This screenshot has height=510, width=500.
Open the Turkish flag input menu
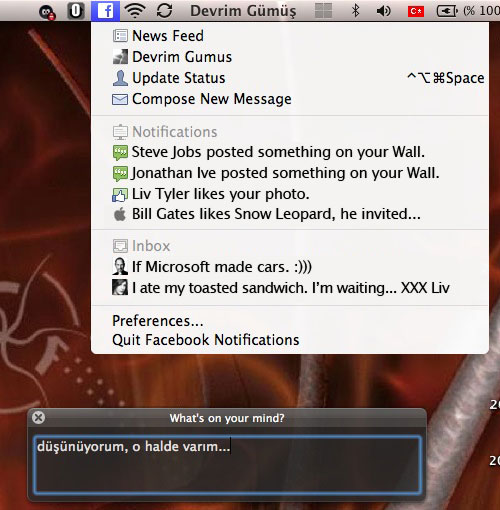[416, 11]
